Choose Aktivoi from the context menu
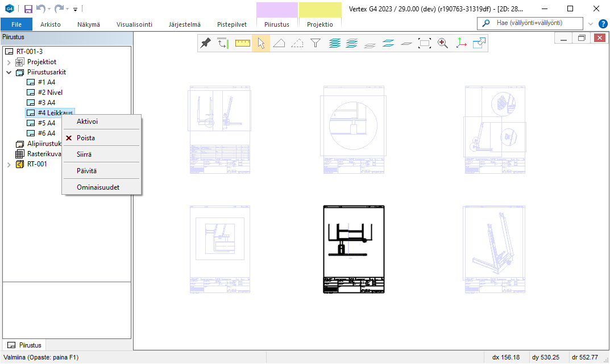This screenshot has width=610, height=364. [87, 122]
